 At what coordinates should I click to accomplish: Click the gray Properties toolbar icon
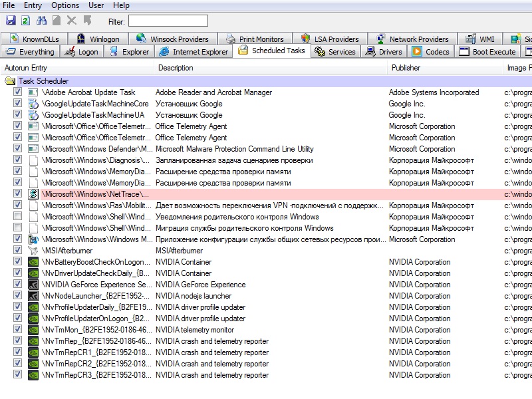[x=57, y=21]
